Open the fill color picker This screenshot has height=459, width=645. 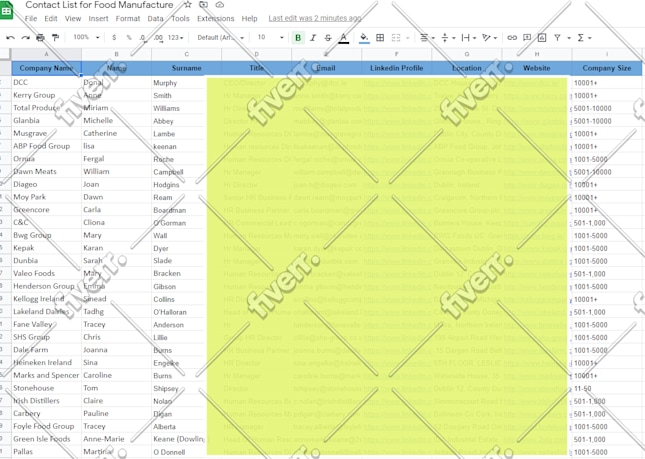click(x=364, y=38)
